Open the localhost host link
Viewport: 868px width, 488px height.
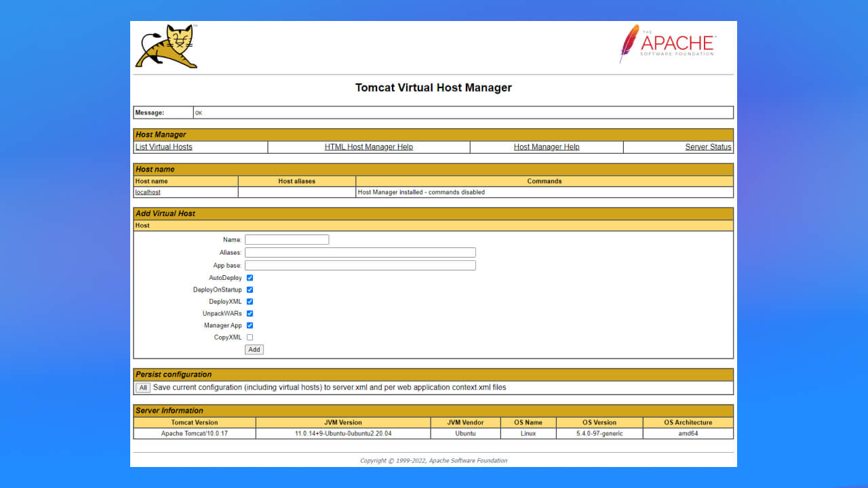click(x=148, y=192)
